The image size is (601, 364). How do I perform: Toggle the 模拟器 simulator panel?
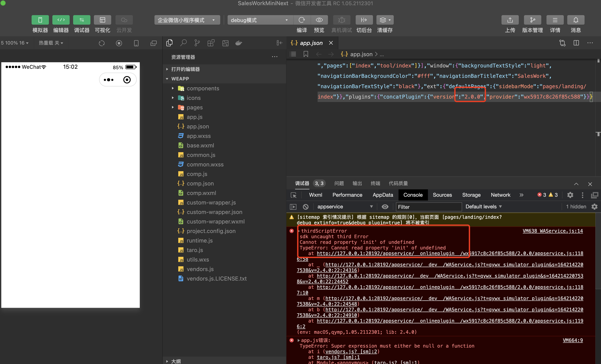40,20
